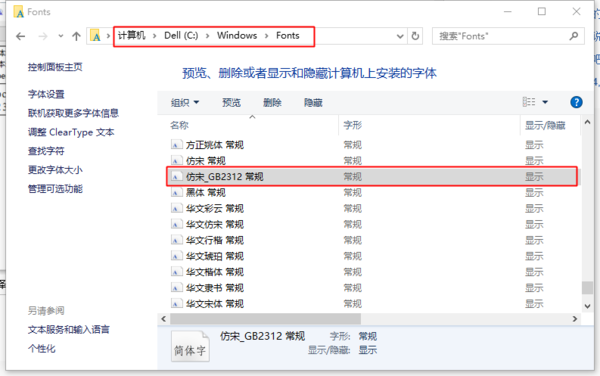
Task: Select font 华文彩云 常规
Action: click(215, 208)
